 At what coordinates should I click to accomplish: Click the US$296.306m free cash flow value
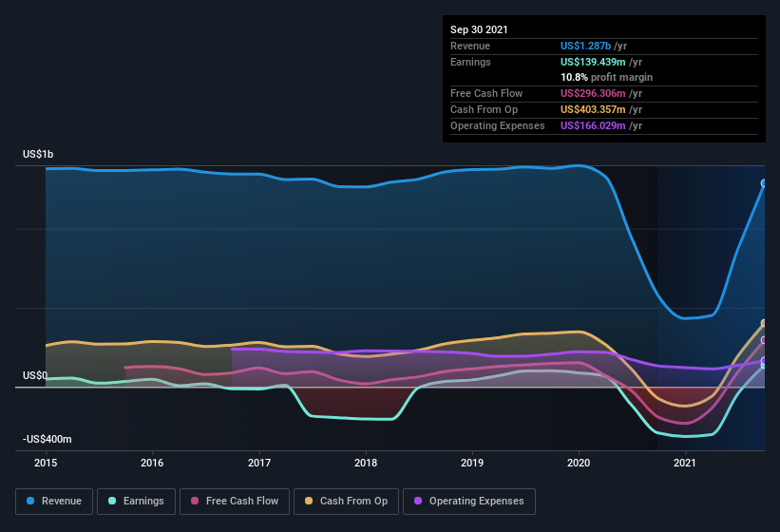[x=593, y=93]
